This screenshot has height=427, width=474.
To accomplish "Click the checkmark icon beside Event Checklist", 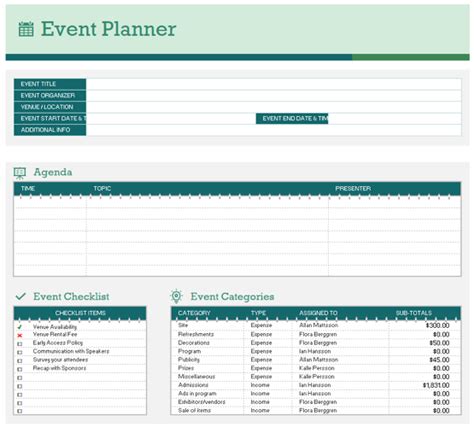I will 21,296.
